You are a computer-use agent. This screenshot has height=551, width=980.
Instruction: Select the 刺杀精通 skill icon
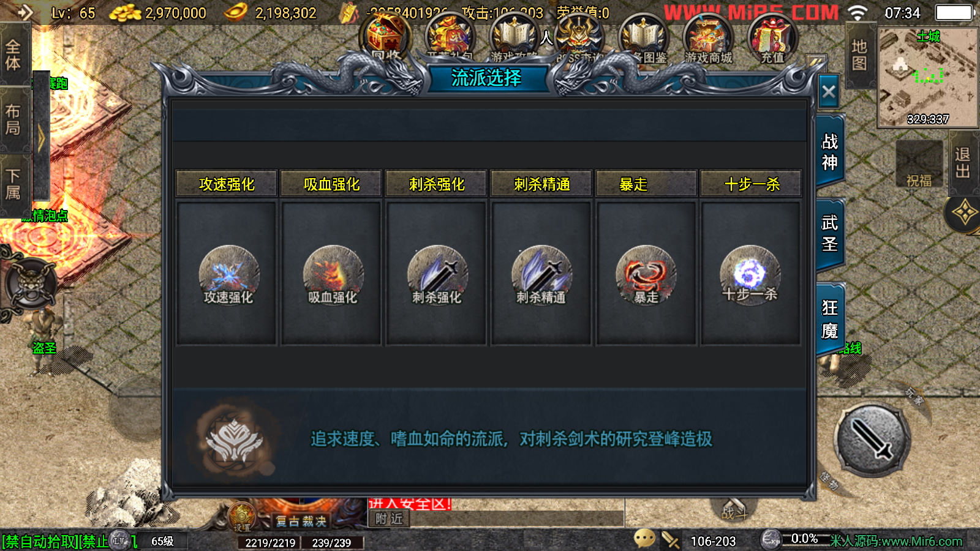coord(541,274)
